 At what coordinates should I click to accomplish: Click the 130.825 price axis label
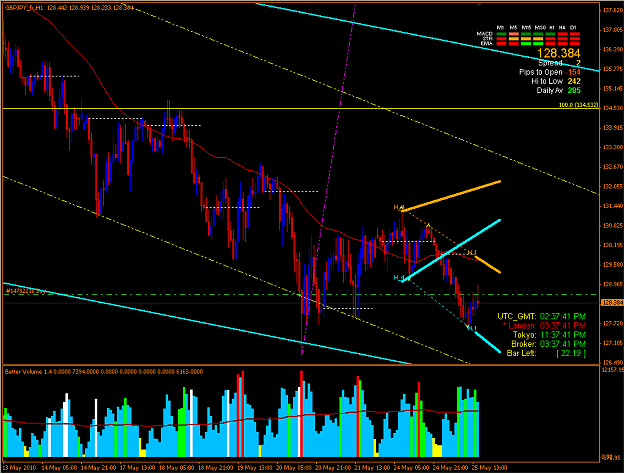(x=612, y=225)
